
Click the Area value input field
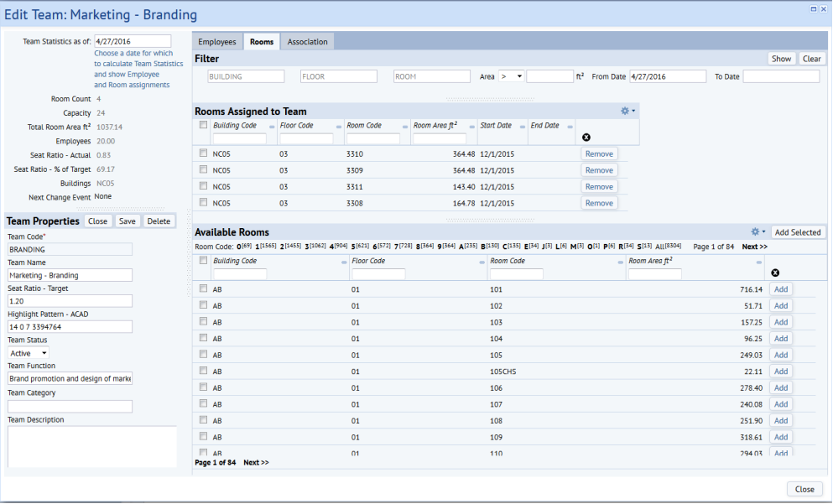point(549,76)
